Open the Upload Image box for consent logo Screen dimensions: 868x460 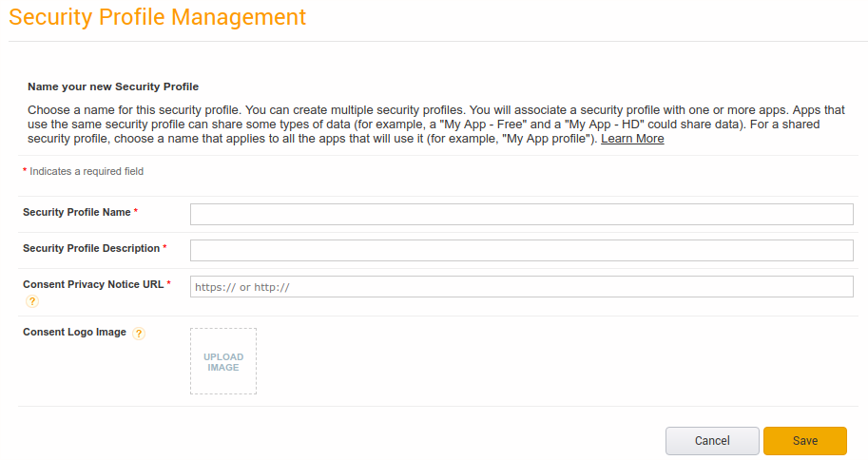click(223, 361)
